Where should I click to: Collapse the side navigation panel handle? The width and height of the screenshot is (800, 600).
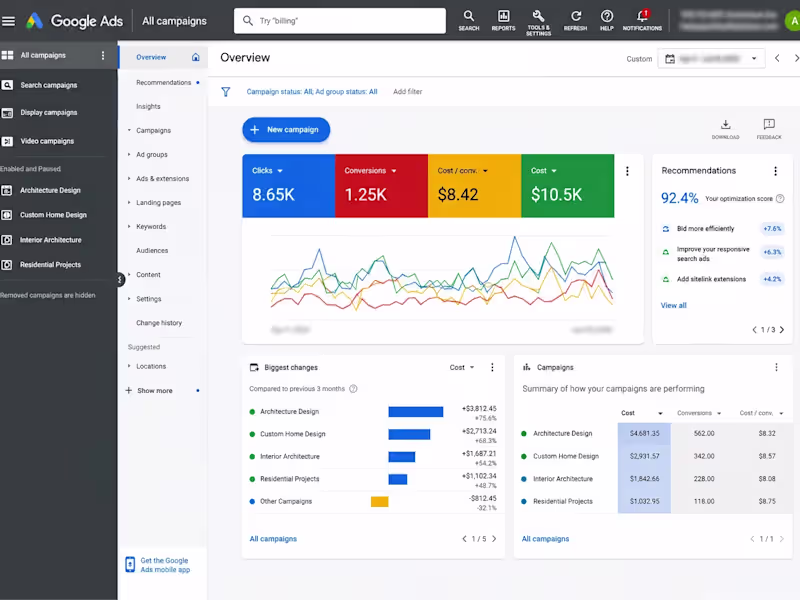click(120, 279)
